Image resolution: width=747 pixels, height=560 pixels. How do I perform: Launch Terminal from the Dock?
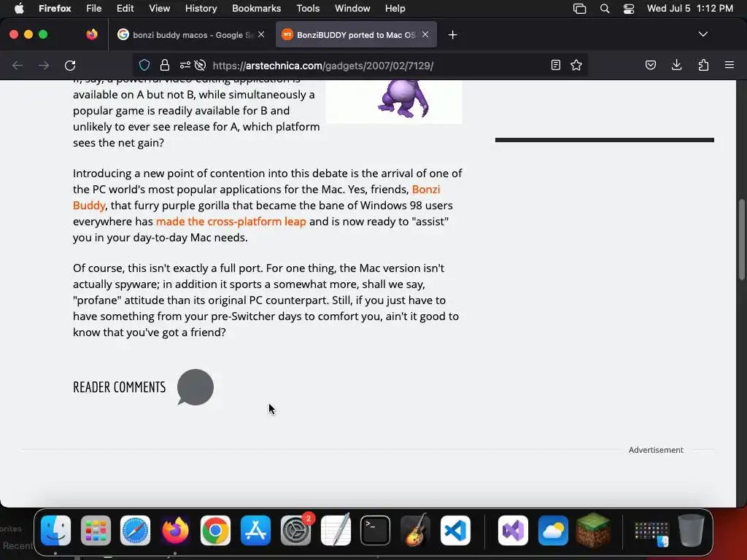click(x=376, y=531)
